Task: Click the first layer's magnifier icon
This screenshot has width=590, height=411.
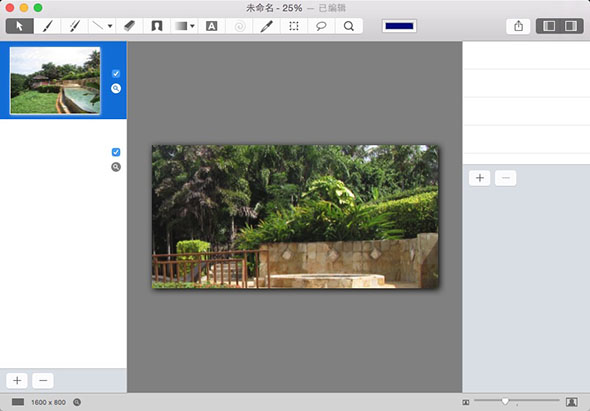Action: (x=116, y=88)
